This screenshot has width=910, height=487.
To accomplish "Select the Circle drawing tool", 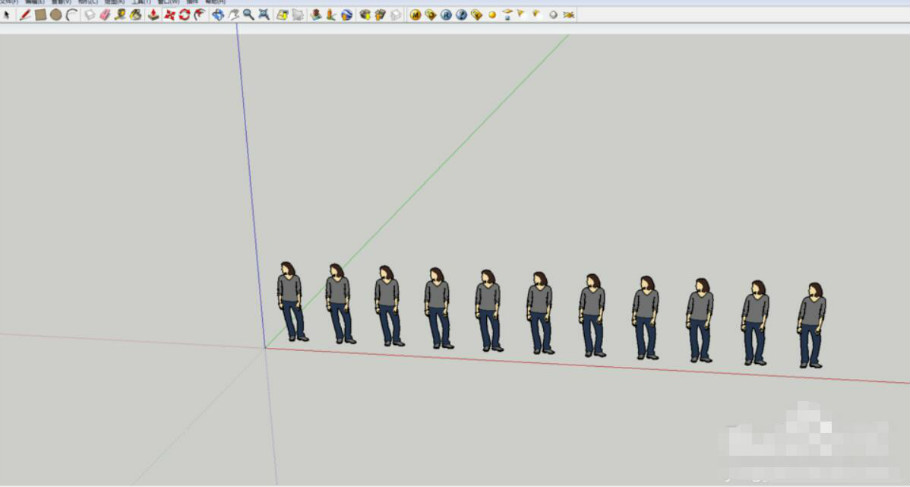I will [x=56, y=15].
